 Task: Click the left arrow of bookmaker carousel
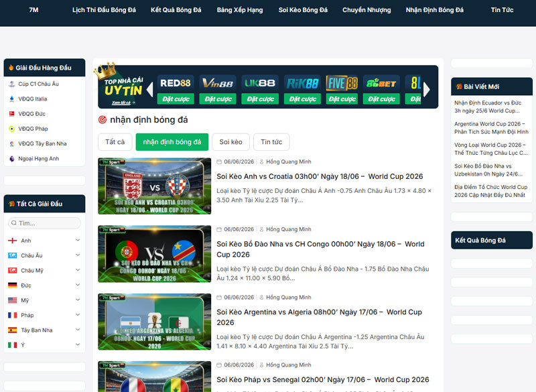tap(149, 90)
